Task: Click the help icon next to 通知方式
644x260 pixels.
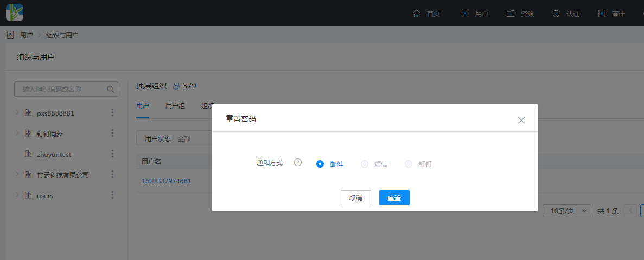Action: tap(298, 162)
